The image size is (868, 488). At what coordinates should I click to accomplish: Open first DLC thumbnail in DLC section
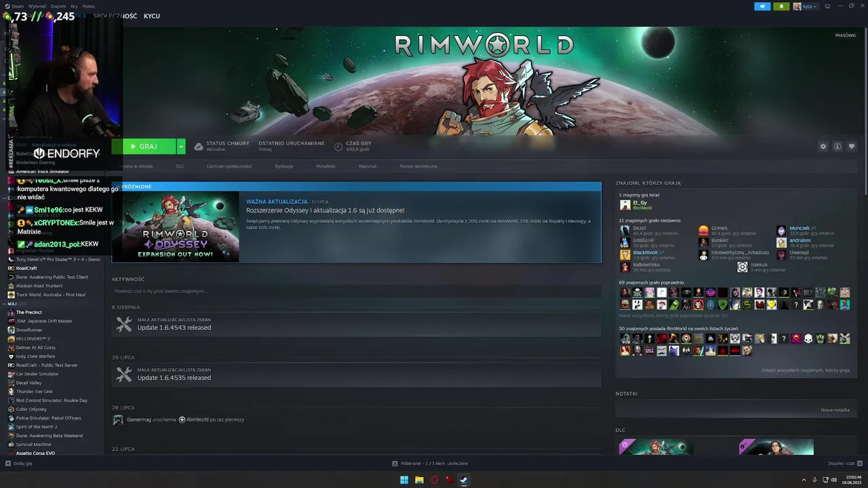[656, 447]
